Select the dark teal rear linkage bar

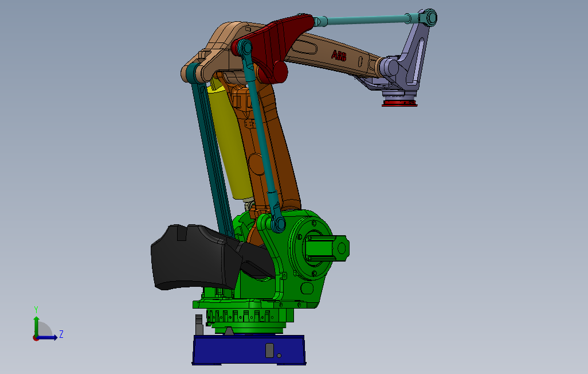click(212, 150)
